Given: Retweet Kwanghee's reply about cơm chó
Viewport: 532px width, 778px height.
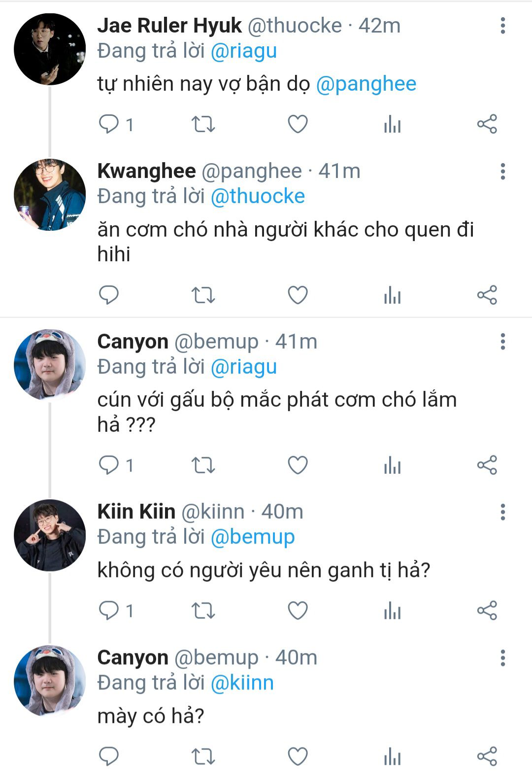Looking at the screenshot, I should [x=203, y=295].
